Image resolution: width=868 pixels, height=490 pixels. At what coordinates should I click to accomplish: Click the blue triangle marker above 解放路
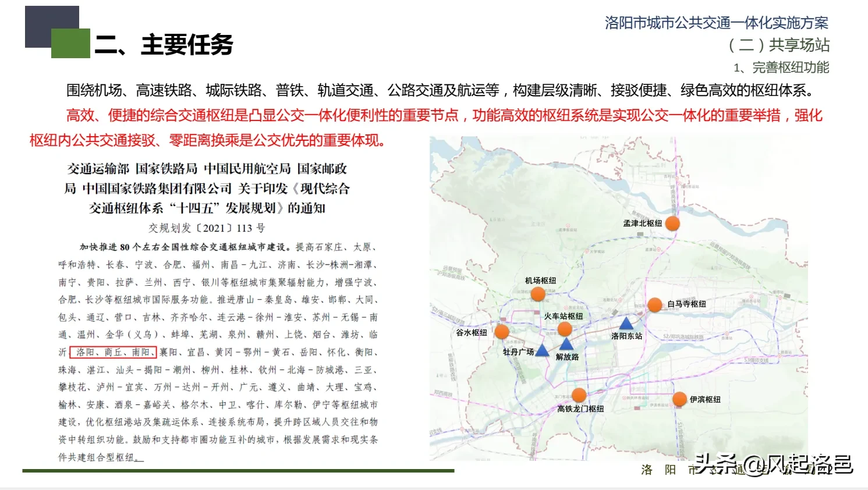point(566,344)
